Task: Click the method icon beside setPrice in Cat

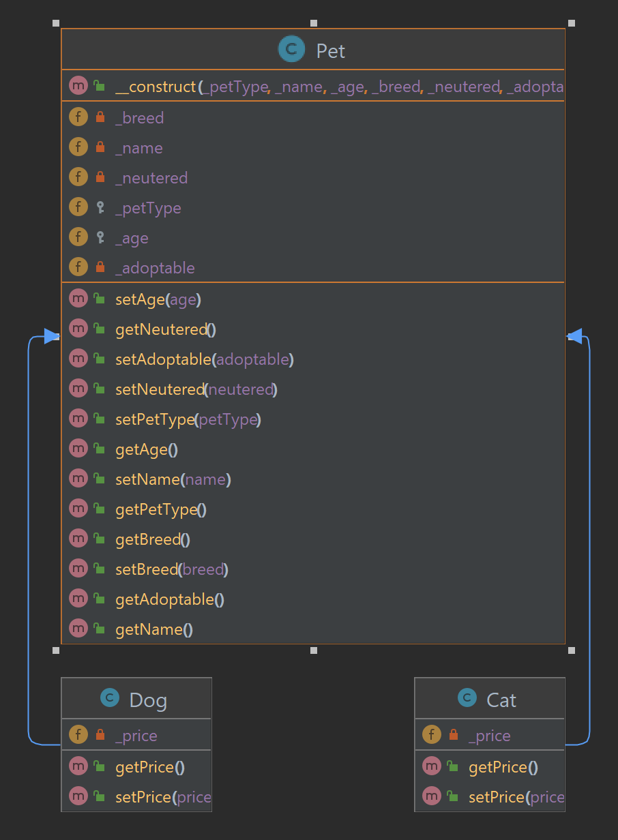Action: [432, 796]
